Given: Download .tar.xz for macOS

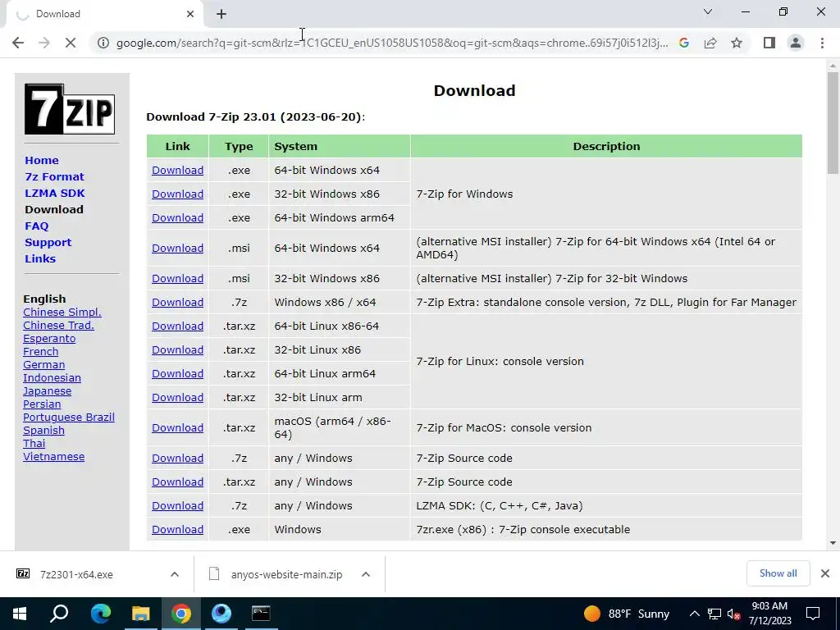Looking at the screenshot, I should 177,427.
